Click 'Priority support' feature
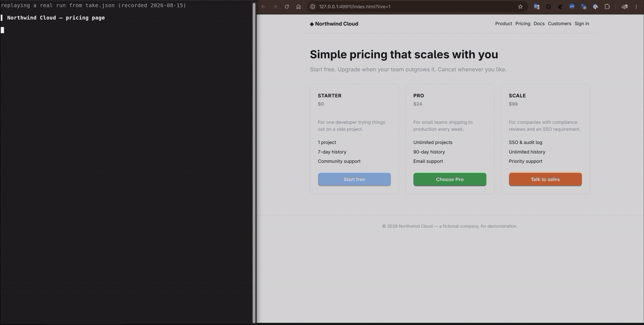The image size is (644, 325). pos(525,161)
